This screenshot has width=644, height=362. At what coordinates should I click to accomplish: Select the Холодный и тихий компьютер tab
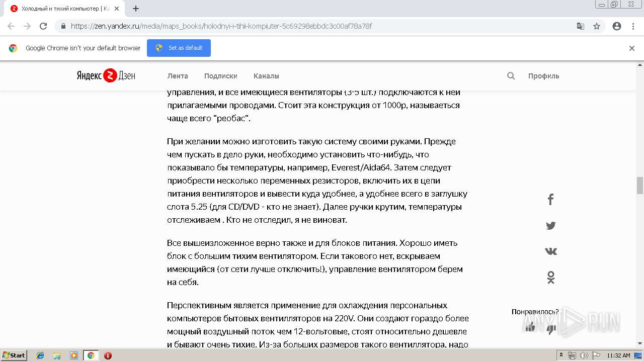click(x=65, y=9)
